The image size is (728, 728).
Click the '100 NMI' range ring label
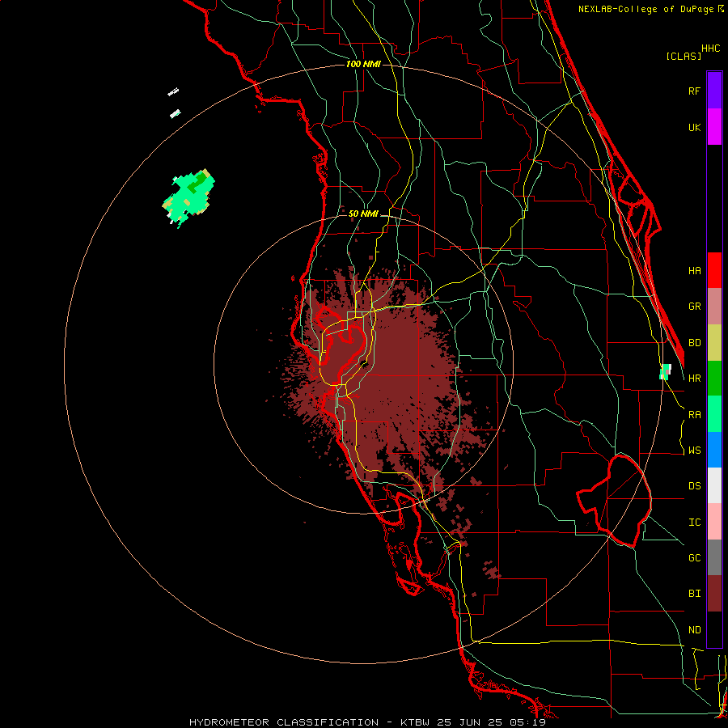pyautogui.click(x=363, y=64)
